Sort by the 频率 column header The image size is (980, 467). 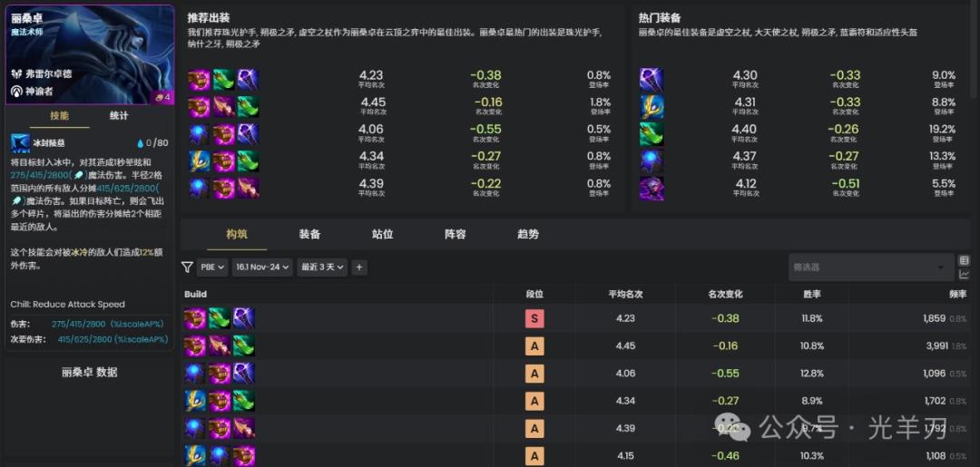(958, 294)
